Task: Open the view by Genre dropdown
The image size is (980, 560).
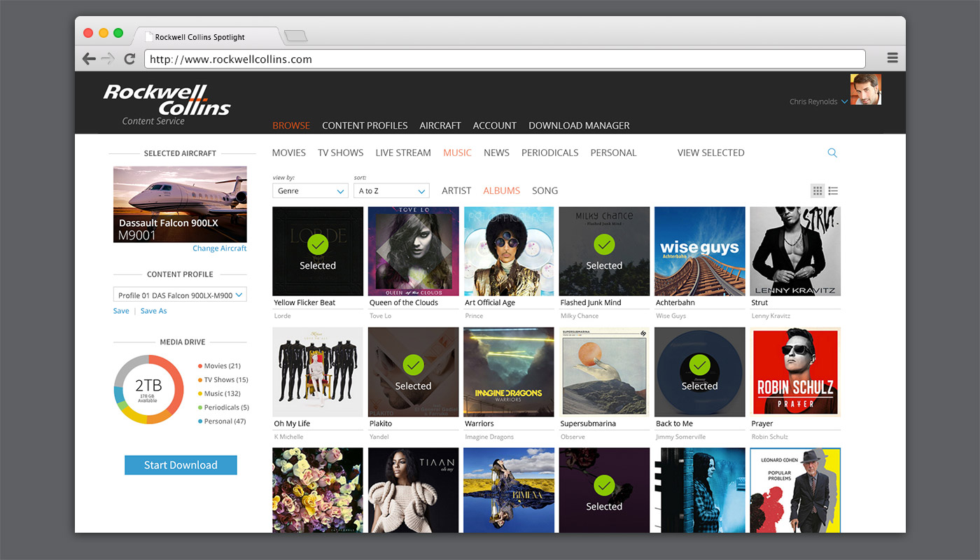Action: pos(310,191)
